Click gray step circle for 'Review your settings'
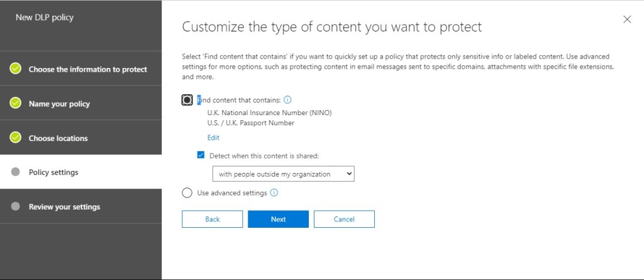 tap(16, 206)
